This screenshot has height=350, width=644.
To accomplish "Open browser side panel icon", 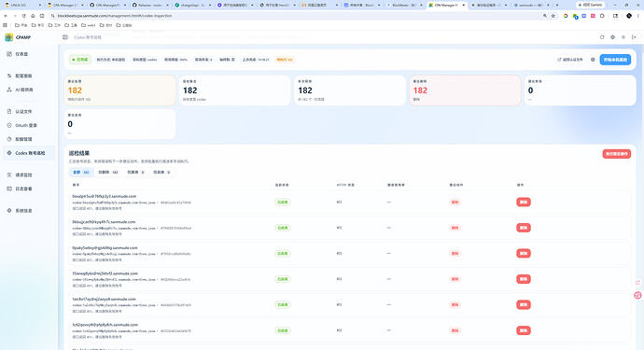I will (x=615, y=16).
